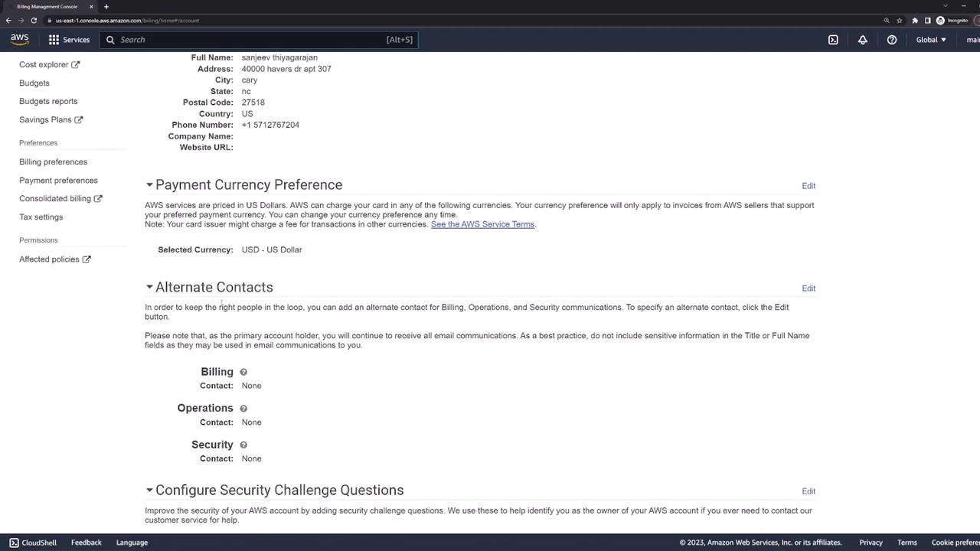
Task: Follow the See the AWS Service Terms link
Action: pos(482,224)
